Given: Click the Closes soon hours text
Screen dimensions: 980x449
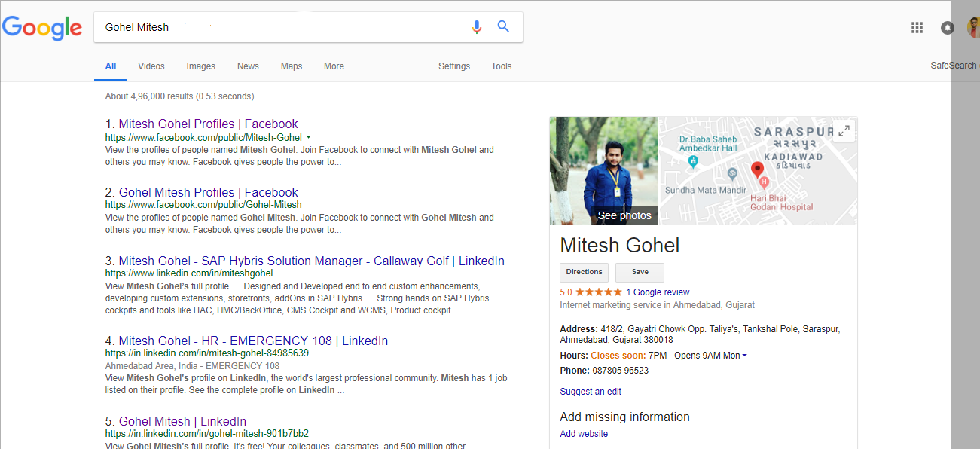Looking at the screenshot, I should (x=618, y=356).
